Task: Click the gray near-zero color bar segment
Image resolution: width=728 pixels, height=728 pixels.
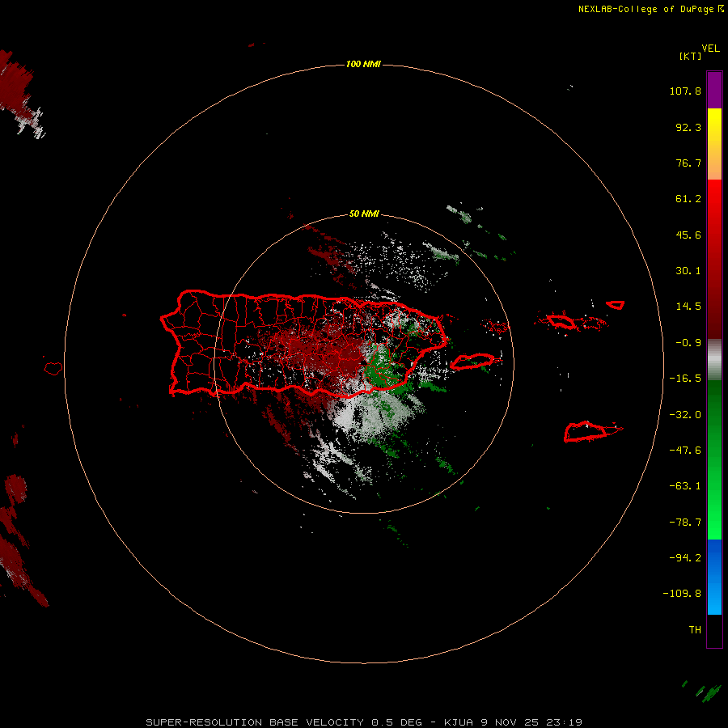Action: point(714,360)
